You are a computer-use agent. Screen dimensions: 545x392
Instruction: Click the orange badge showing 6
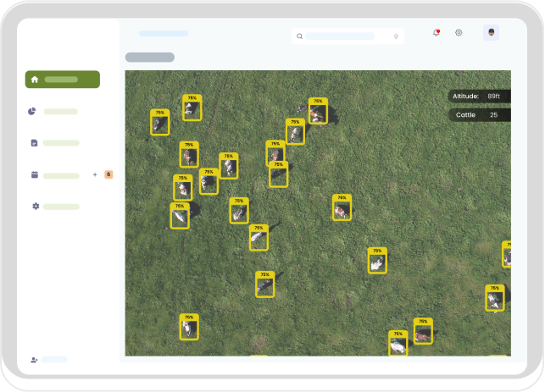tap(108, 174)
